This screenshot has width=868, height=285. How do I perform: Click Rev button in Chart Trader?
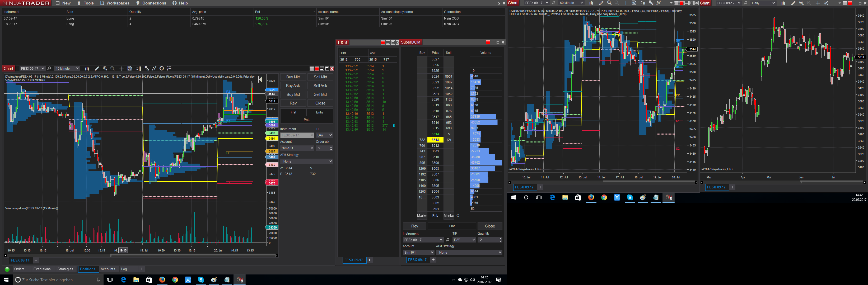(293, 103)
